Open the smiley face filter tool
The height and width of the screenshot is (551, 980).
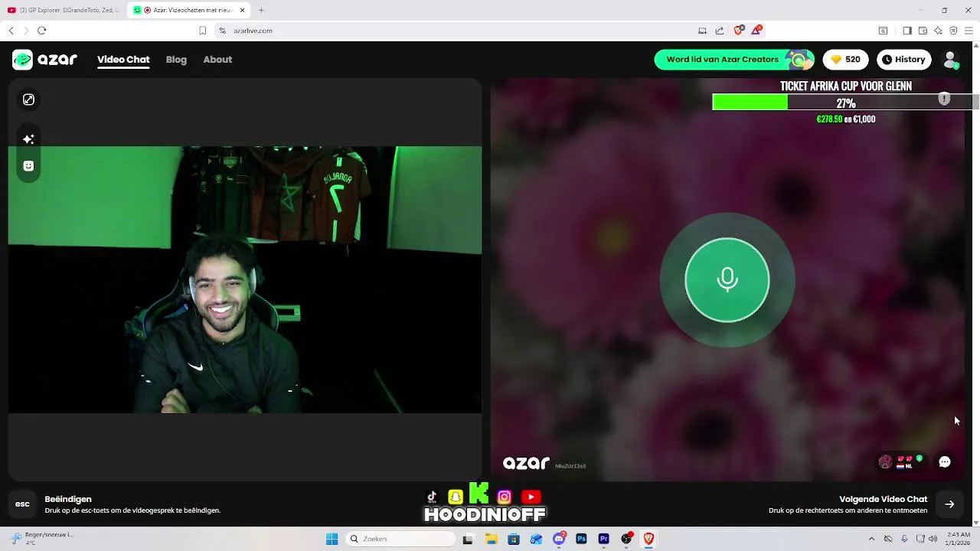28,166
